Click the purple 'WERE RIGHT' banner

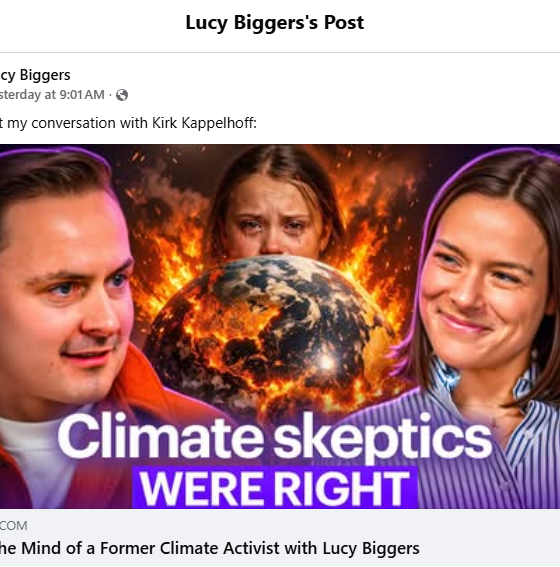click(275, 488)
